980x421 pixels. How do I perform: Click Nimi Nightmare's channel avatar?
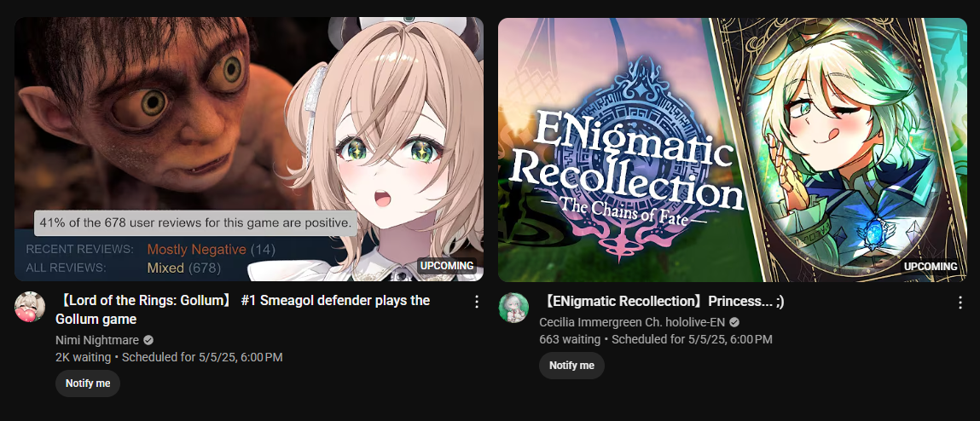tap(30, 307)
